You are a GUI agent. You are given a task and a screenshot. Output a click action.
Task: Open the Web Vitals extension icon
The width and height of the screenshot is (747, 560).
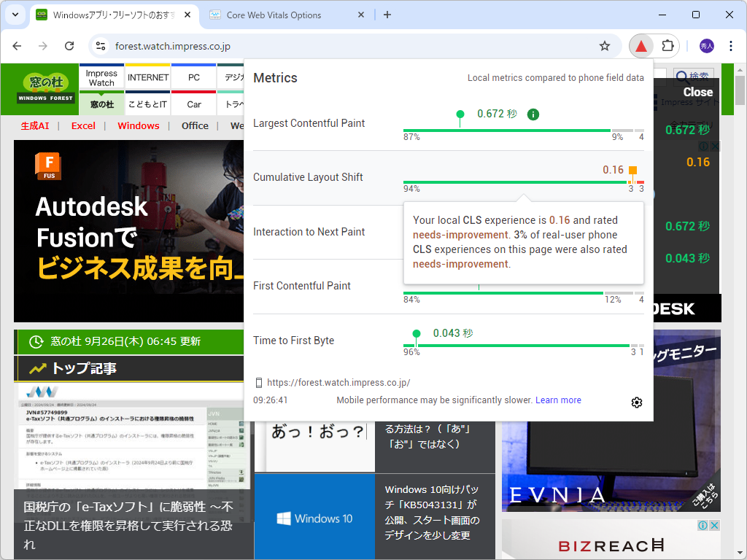[640, 45]
